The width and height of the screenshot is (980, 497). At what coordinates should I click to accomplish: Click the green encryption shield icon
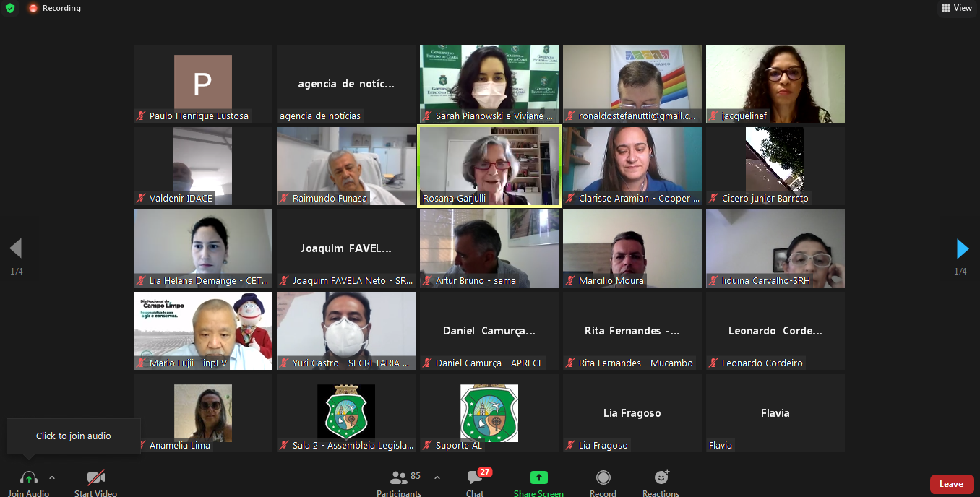[10, 8]
